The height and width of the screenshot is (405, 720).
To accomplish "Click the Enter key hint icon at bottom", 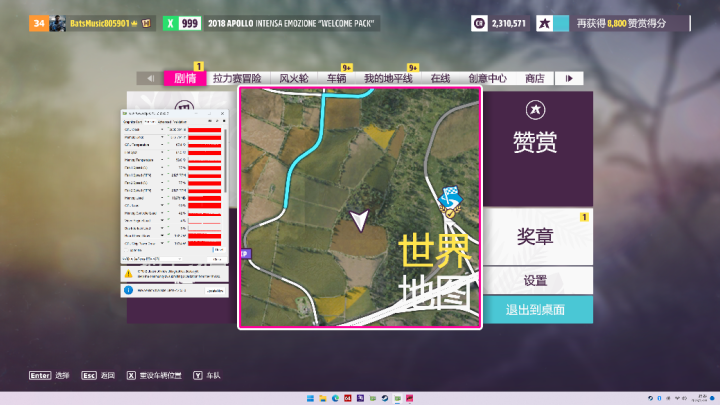I will pos(40,376).
